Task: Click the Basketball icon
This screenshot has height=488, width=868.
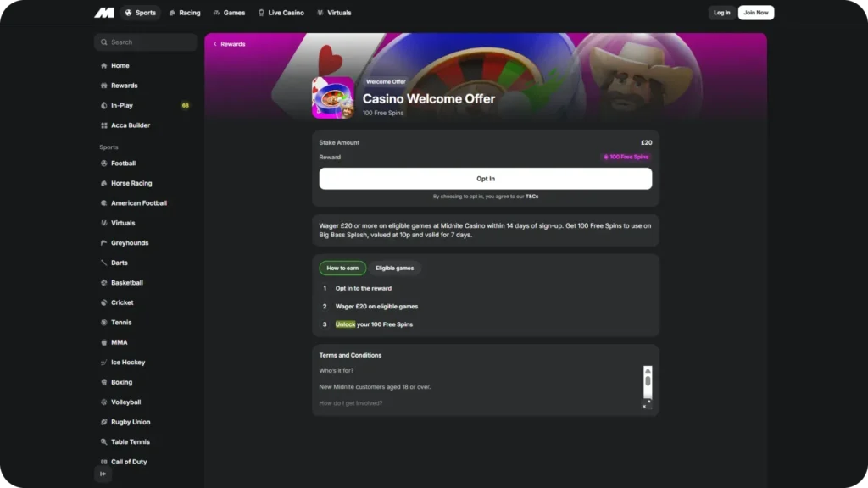Action: [104, 283]
